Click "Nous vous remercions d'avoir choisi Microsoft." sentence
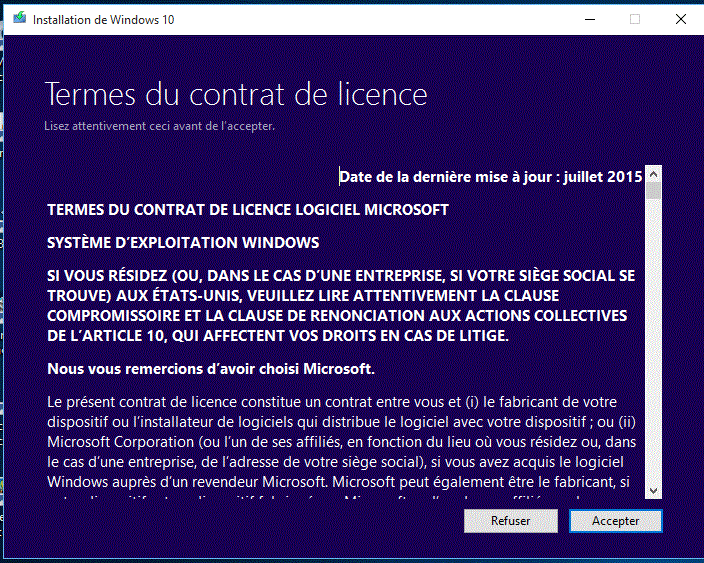This screenshot has height=563, width=704. (x=211, y=369)
